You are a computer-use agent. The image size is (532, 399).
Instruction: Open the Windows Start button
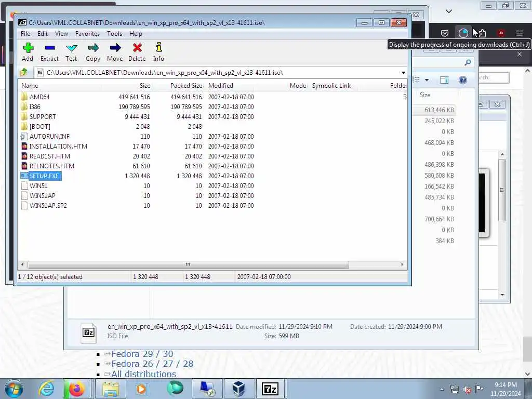(x=14, y=389)
